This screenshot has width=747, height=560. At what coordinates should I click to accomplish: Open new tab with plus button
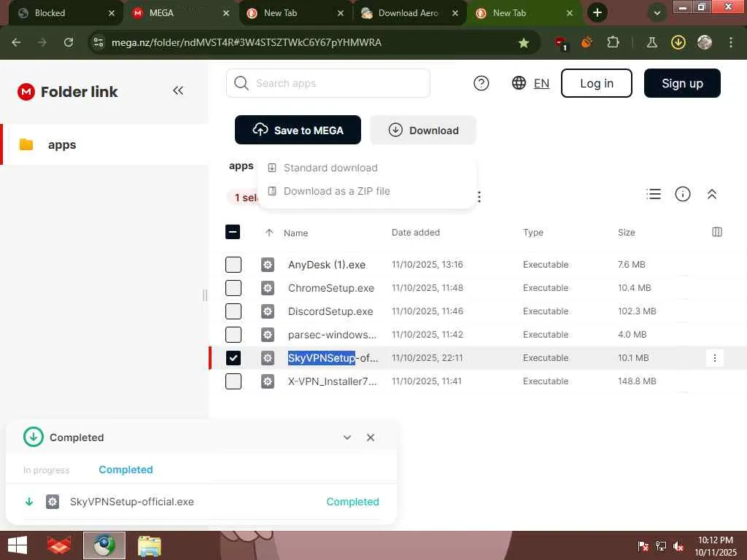597,13
